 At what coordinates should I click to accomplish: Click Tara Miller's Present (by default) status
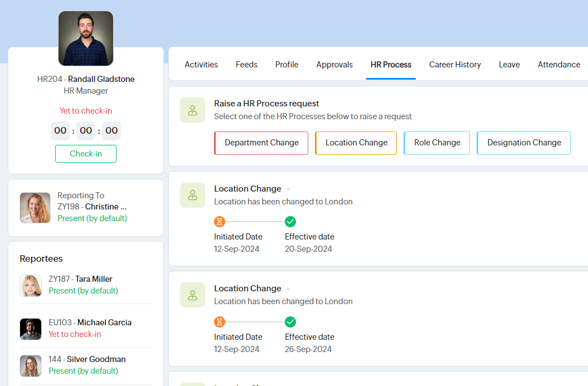(83, 290)
